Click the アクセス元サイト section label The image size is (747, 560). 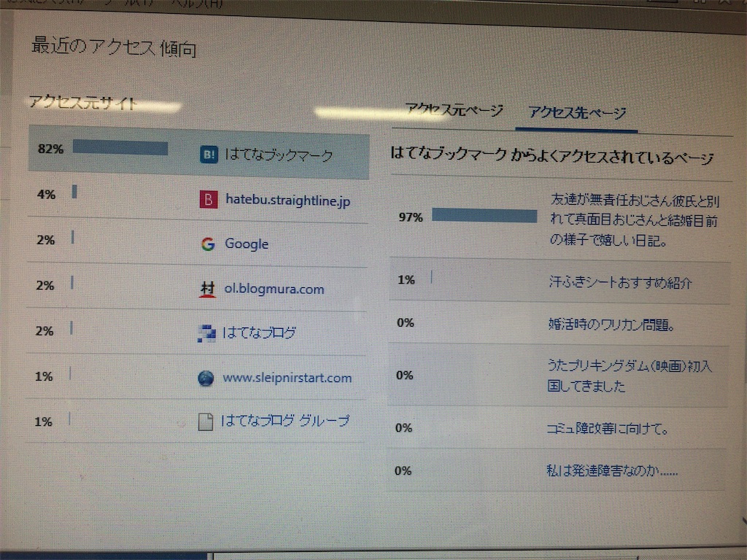[x=83, y=102]
